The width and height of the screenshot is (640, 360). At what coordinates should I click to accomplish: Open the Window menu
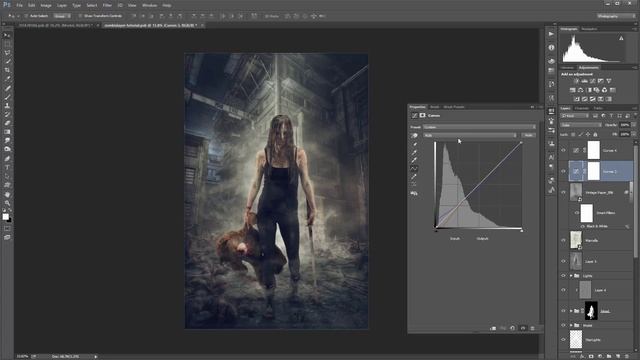click(149, 5)
